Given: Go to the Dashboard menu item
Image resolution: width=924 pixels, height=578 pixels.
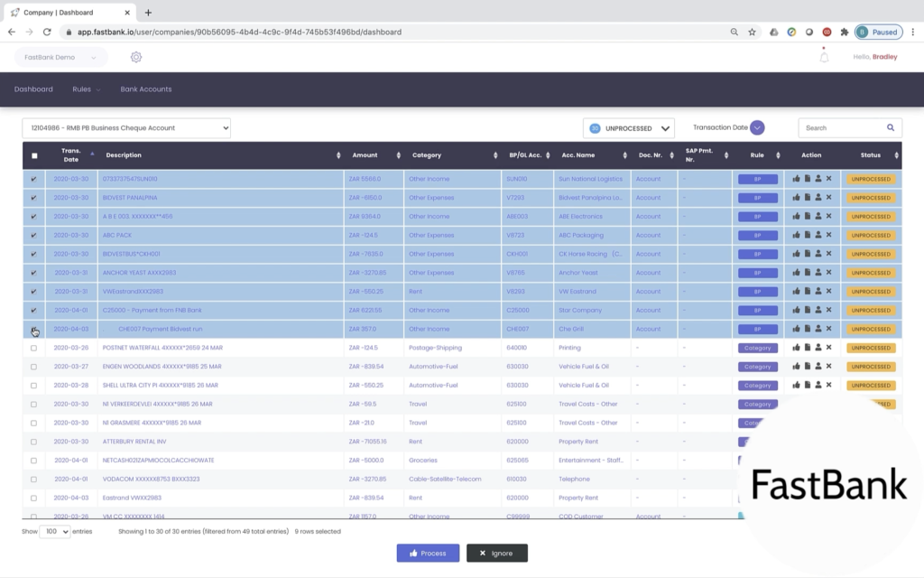Looking at the screenshot, I should 33,89.
